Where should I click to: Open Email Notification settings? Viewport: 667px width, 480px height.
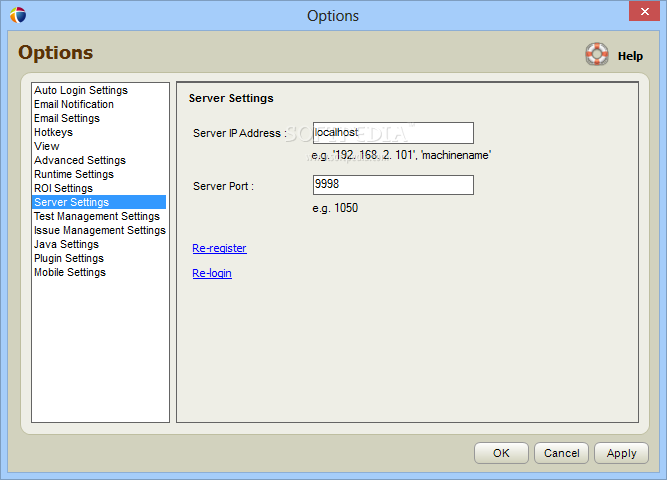(74, 104)
